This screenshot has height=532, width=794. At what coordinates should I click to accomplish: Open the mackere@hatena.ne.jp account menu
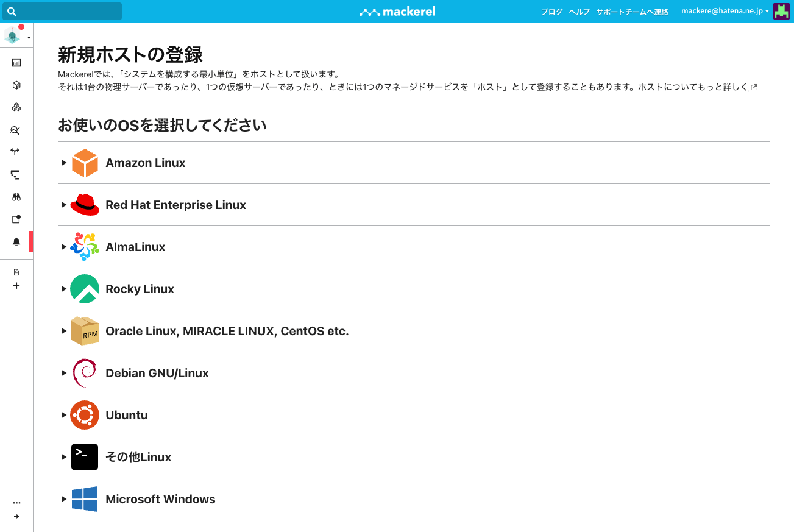point(725,12)
